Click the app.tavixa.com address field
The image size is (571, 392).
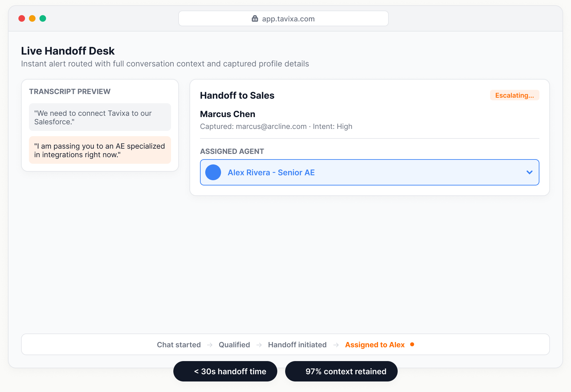pyautogui.click(x=284, y=19)
